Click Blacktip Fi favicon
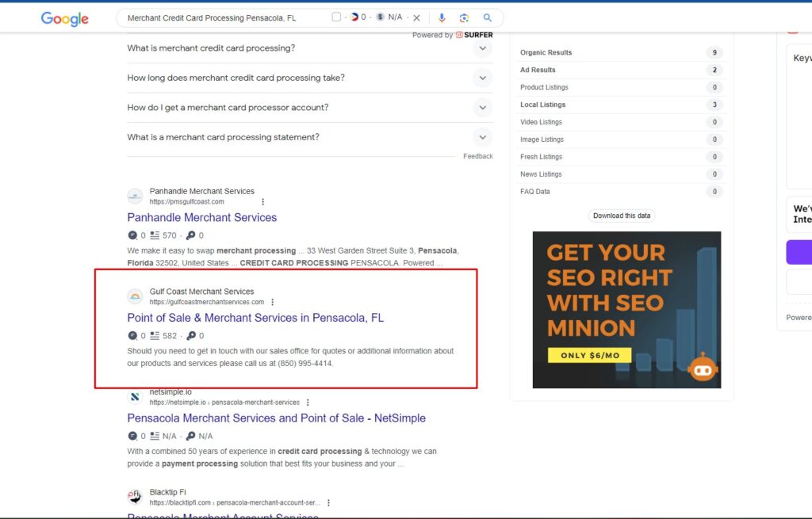 tap(135, 497)
